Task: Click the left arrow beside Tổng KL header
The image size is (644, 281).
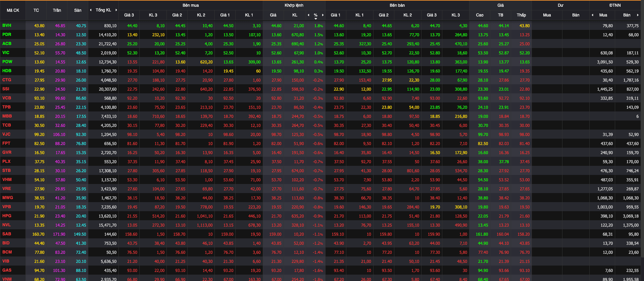Action: (91, 10)
